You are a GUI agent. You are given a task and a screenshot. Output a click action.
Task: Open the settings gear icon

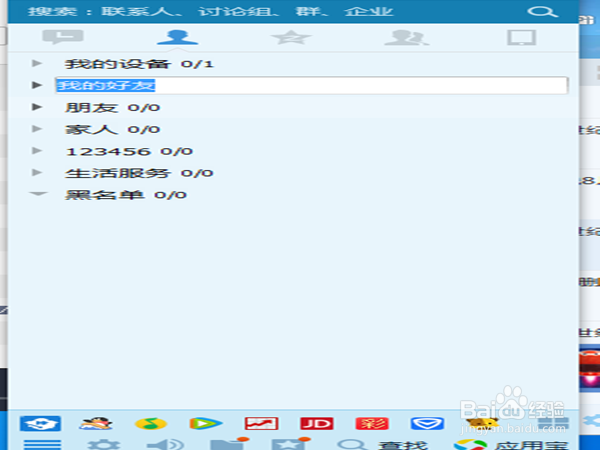pyautogui.click(x=104, y=445)
